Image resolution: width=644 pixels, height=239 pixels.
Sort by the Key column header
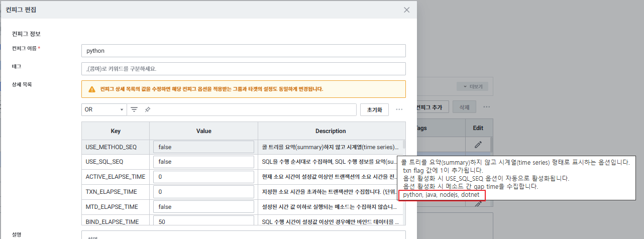116,131
